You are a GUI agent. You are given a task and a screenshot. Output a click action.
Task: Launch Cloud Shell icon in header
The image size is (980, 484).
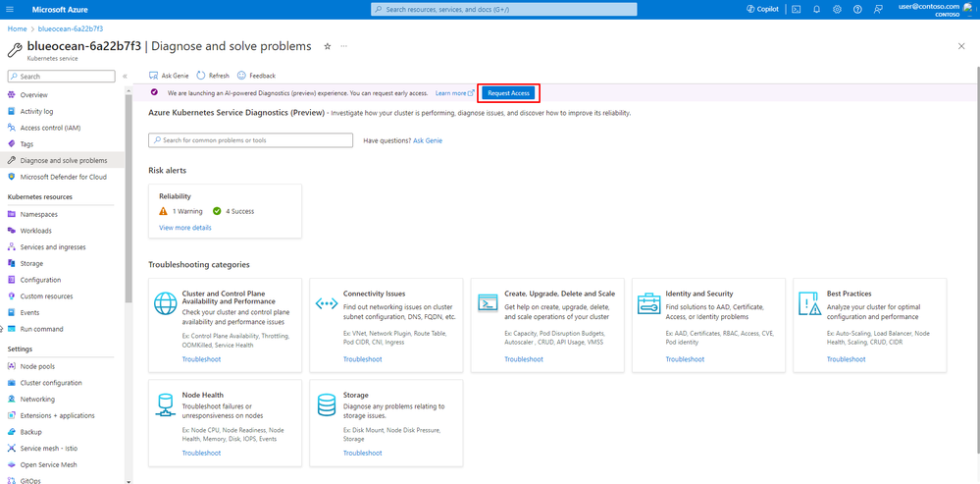tap(797, 10)
